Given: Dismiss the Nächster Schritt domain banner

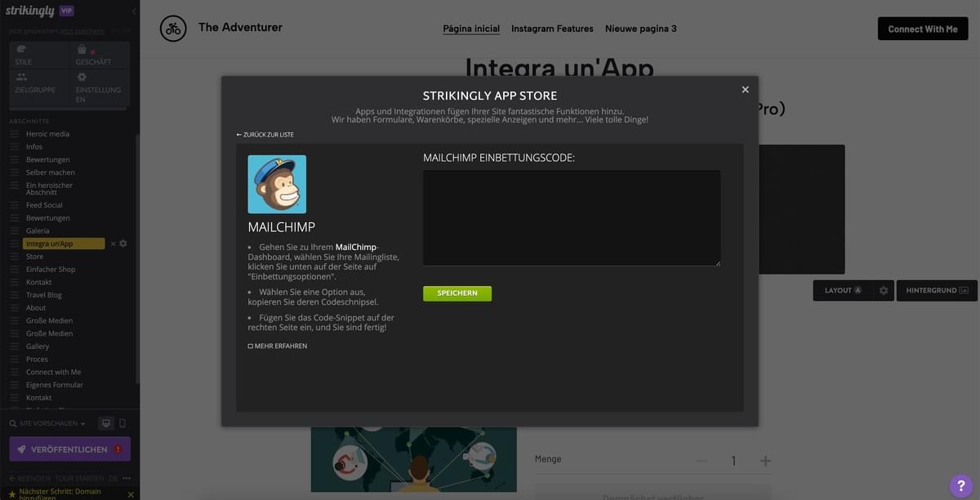Looking at the screenshot, I should 131,494.
